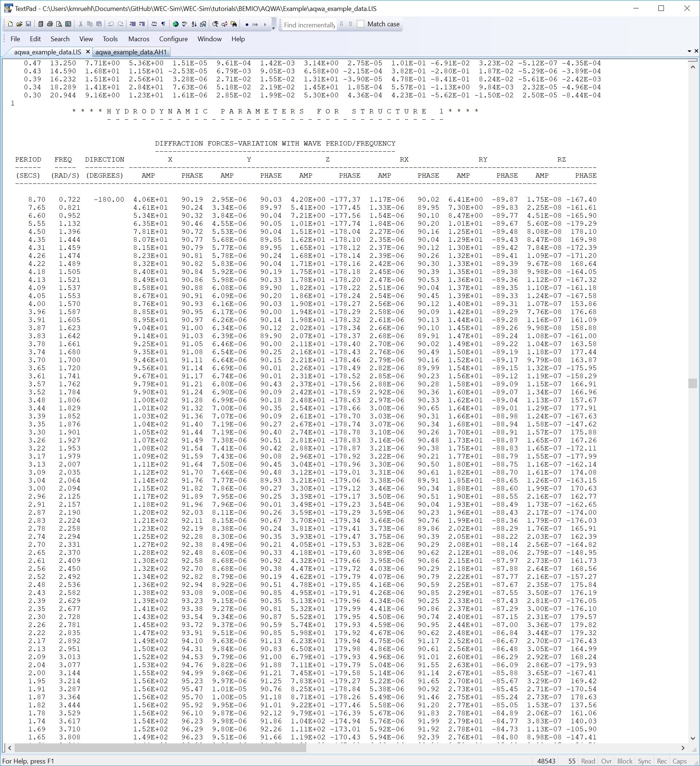Click the Find incrementally input field
The image size is (700, 766).
point(309,25)
